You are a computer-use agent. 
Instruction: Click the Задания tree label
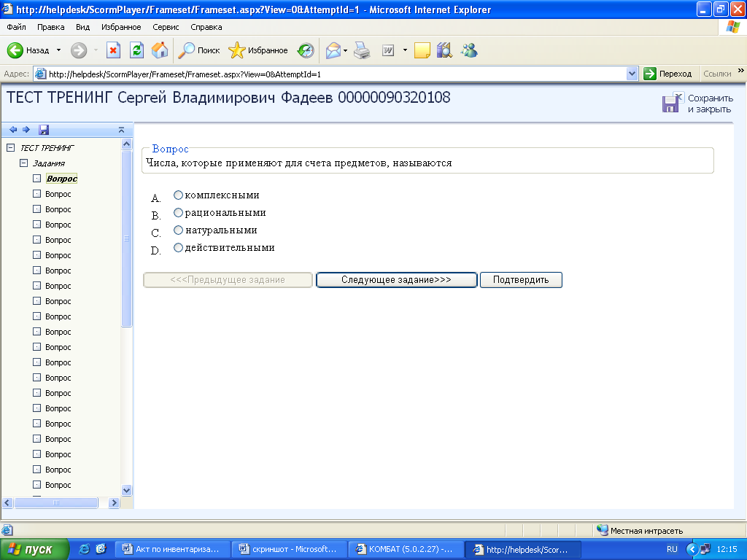49,163
